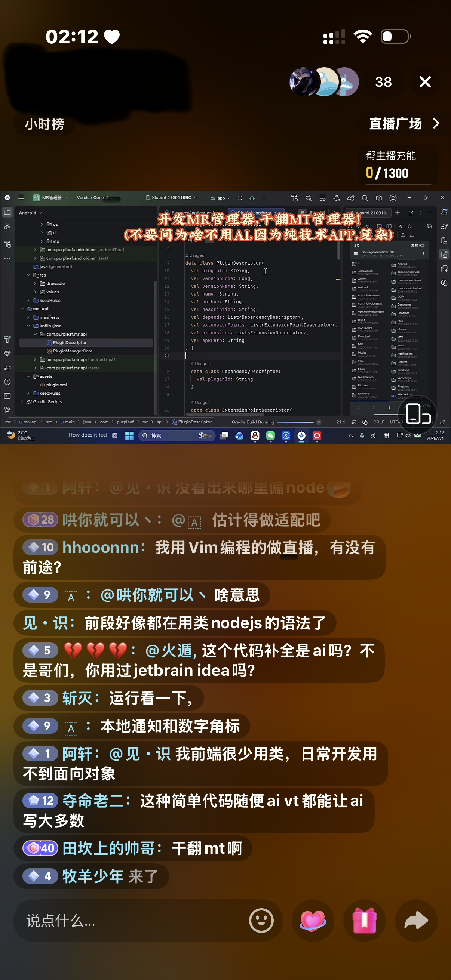Image resolution: width=451 pixels, height=980 pixels.
Task: Open the Xiaomi 2109119BC device selector
Action: (171, 198)
